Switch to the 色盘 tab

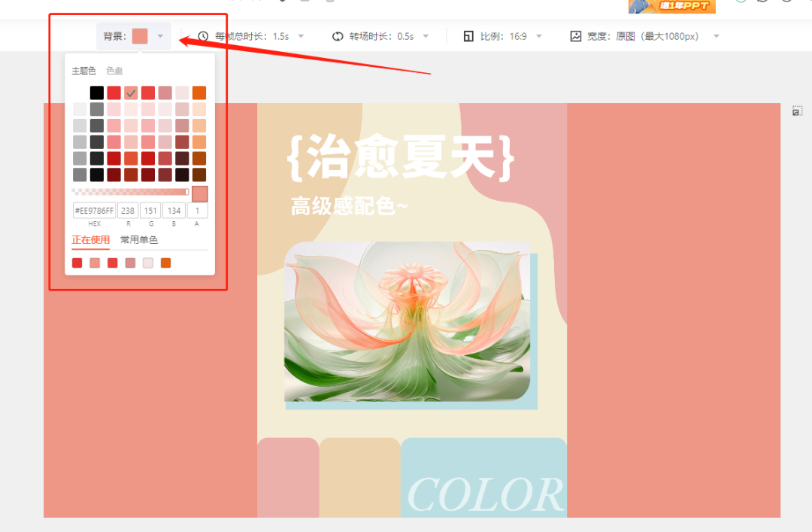click(114, 71)
